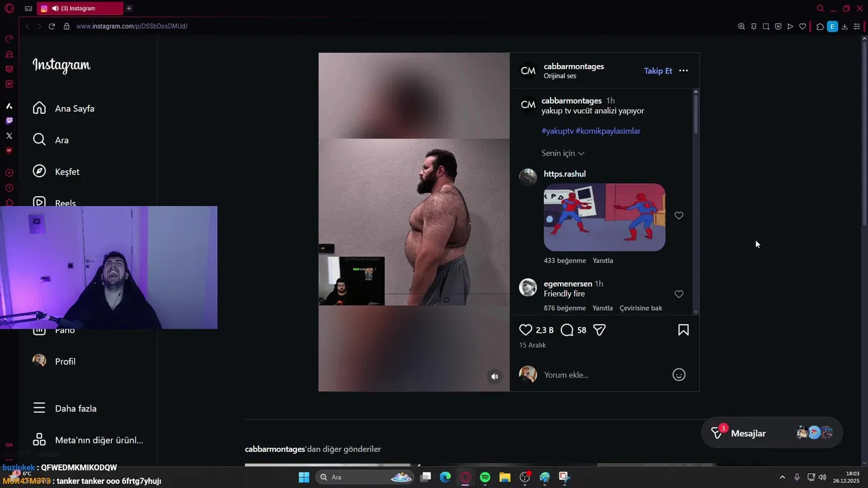868x488 pixels.
Task: Open the page zoom magnifier icon in the toolbar
Action: pos(741,26)
